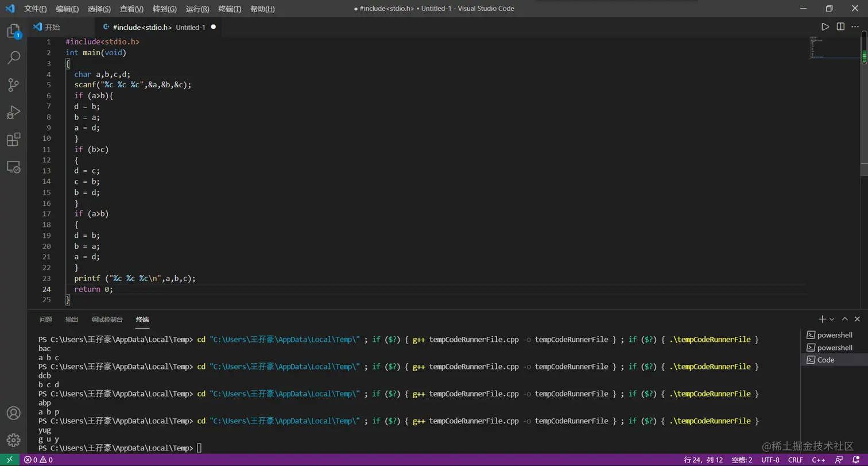
Task: Open the Accounts menu icon
Action: 13,413
